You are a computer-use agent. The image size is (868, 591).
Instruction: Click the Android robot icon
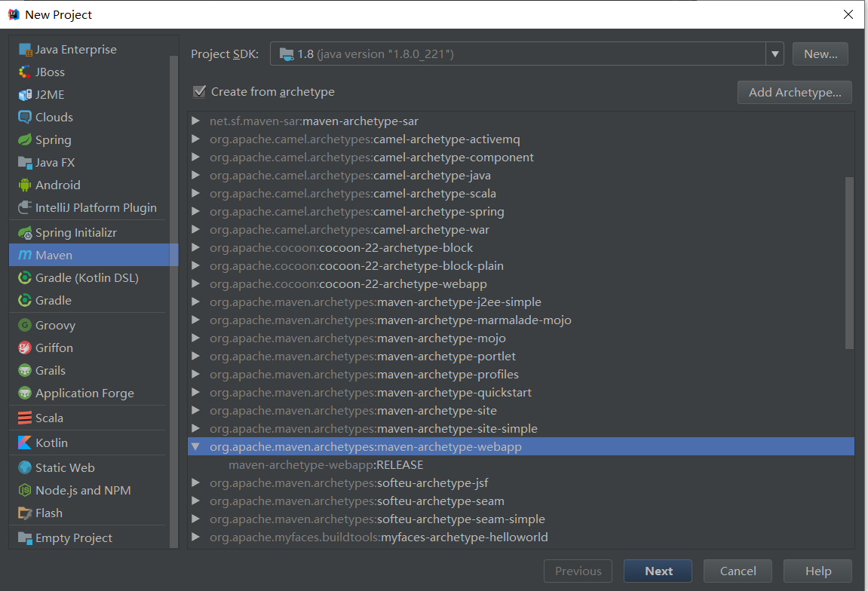click(x=25, y=185)
